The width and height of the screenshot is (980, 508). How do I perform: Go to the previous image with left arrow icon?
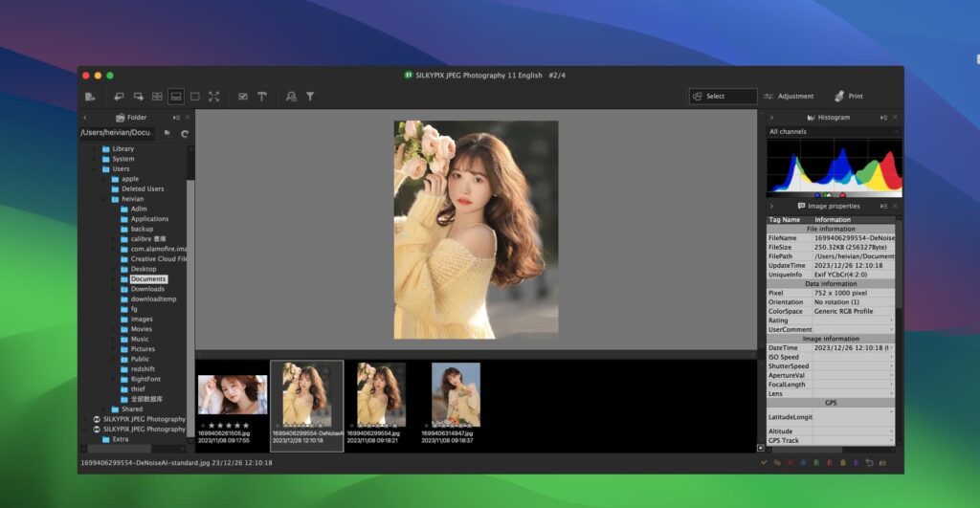pos(119,97)
